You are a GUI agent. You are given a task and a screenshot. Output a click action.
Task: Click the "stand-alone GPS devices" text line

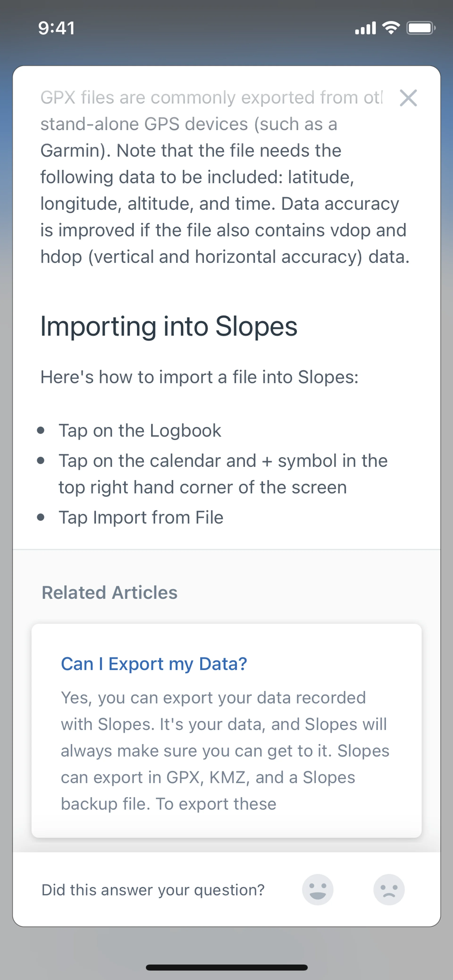[189, 124]
